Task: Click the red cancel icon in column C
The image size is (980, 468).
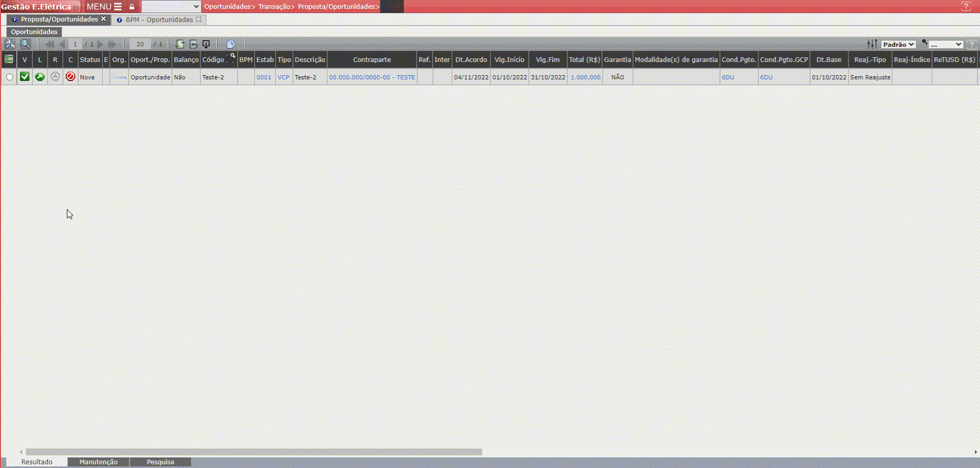Action: [x=71, y=77]
